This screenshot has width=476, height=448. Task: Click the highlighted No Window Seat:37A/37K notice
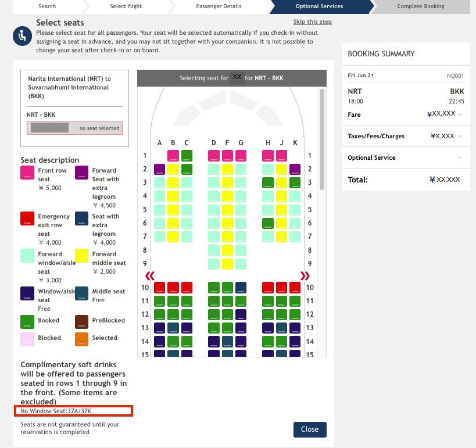74,410
